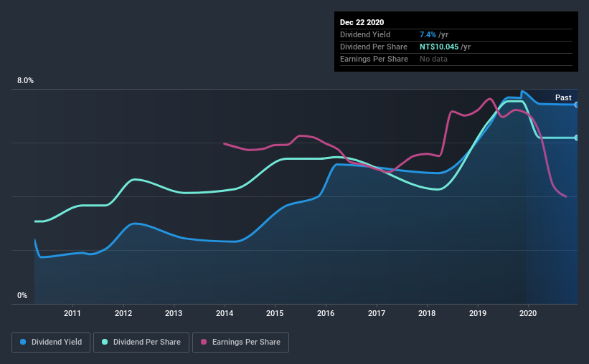Click the 7.4% dividend yield value
Image resolution: width=589 pixels, height=364 pixels.
(x=428, y=34)
